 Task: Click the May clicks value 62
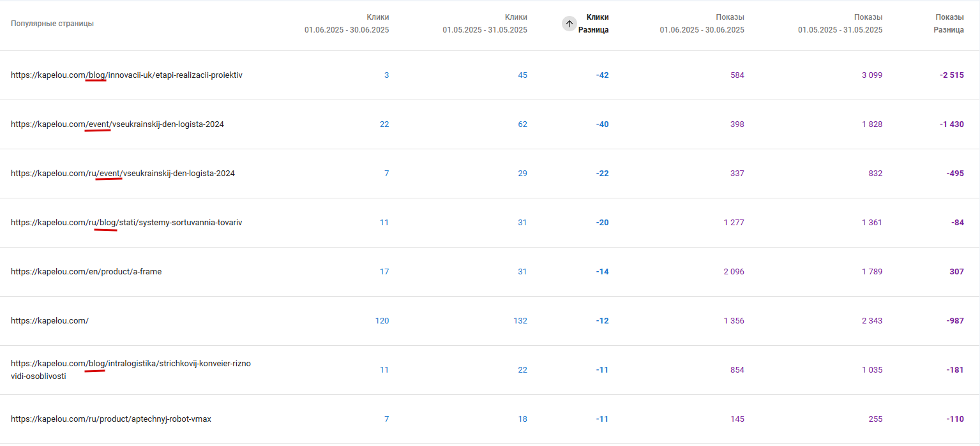tap(522, 124)
